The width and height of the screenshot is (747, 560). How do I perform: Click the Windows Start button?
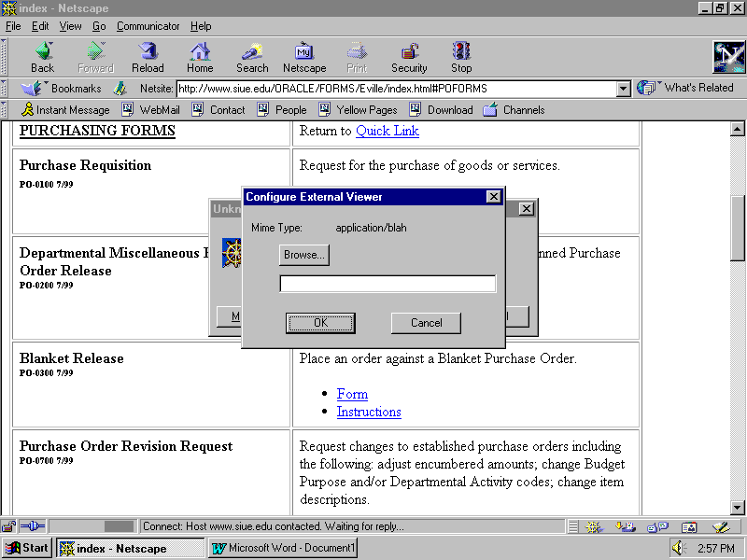click(x=27, y=548)
